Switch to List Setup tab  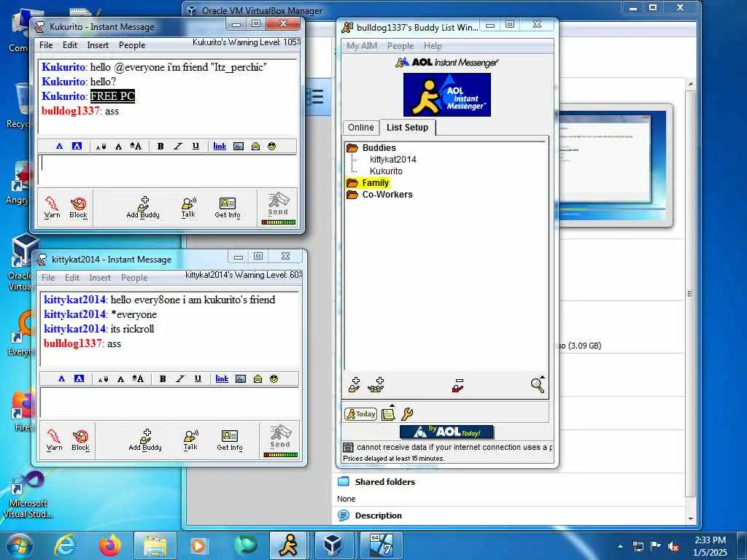[407, 128]
